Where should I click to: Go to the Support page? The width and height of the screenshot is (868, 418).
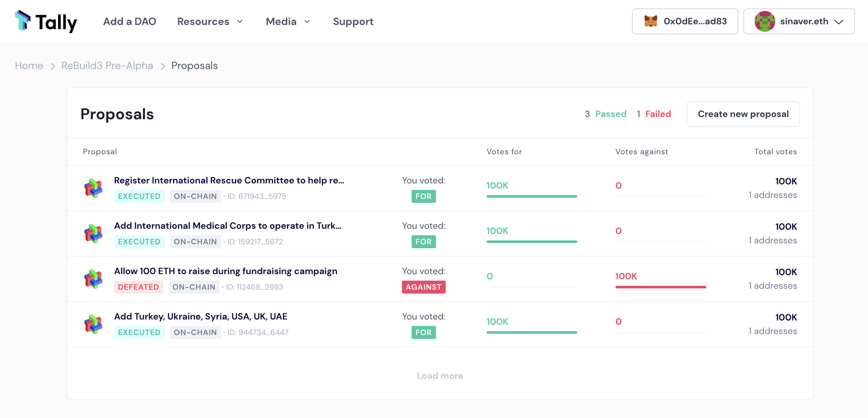(x=353, y=22)
